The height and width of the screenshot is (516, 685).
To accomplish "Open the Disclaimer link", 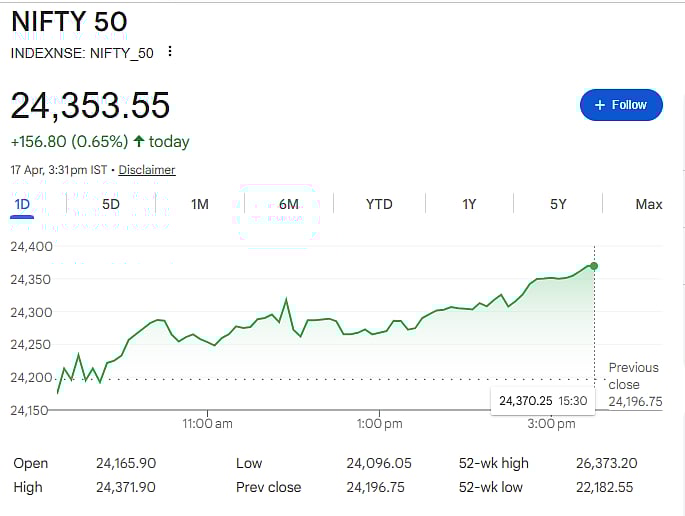I will pyautogui.click(x=147, y=170).
